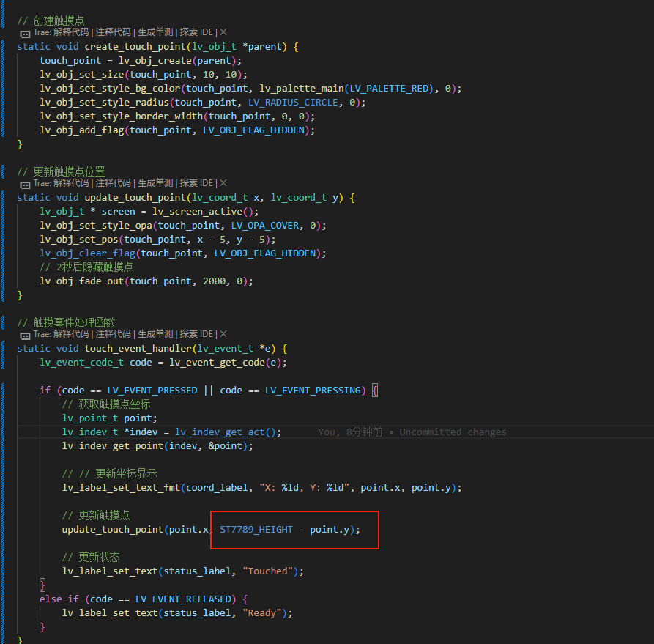
Task: Click the comment 创建触摸点
Action: [51, 21]
